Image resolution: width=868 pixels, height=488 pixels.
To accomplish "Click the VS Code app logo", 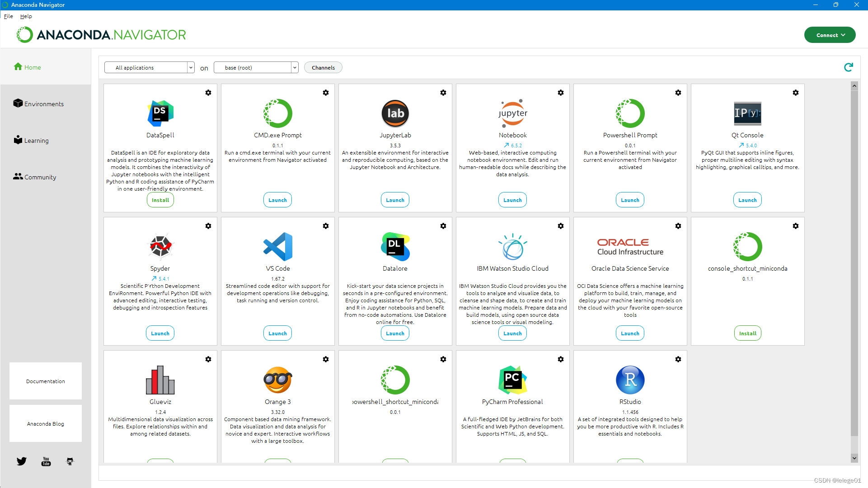I will (278, 247).
